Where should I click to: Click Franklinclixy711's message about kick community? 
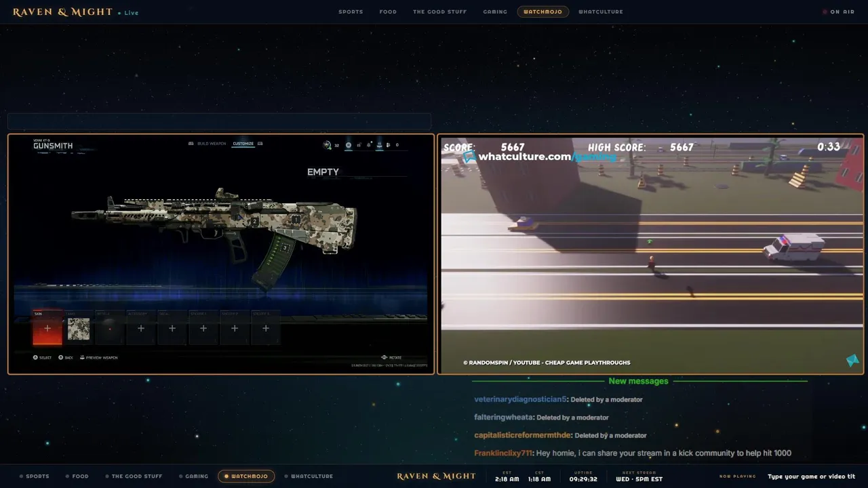point(664,453)
